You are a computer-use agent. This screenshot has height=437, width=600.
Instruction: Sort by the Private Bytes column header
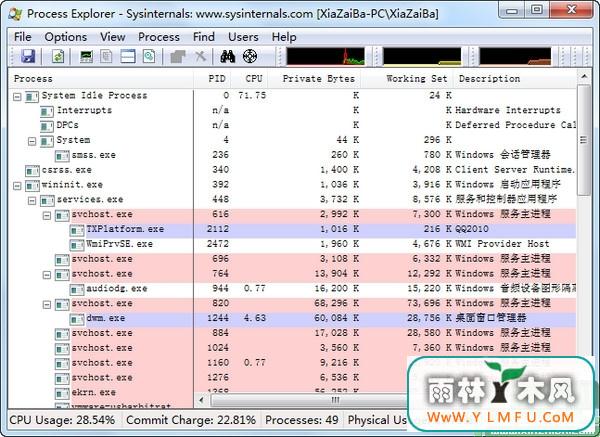[x=315, y=79]
